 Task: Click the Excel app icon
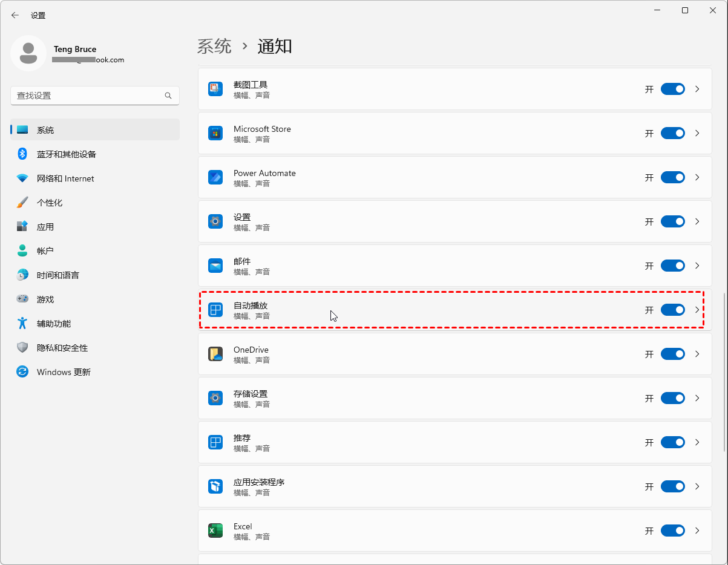(x=215, y=531)
